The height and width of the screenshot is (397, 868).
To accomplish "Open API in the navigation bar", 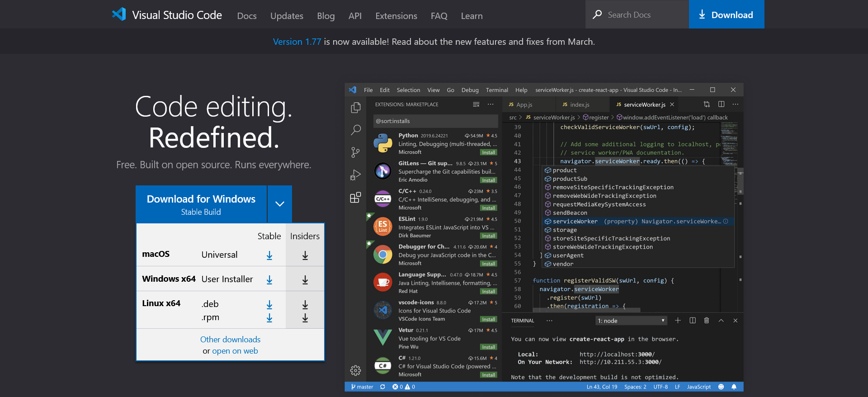I will [355, 16].
